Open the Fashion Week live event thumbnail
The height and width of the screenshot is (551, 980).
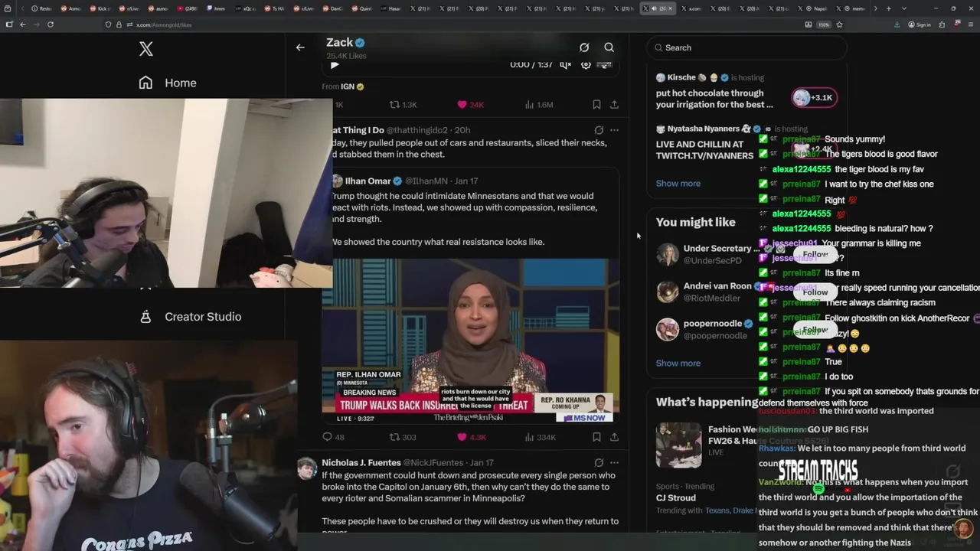tap(678, 445)
